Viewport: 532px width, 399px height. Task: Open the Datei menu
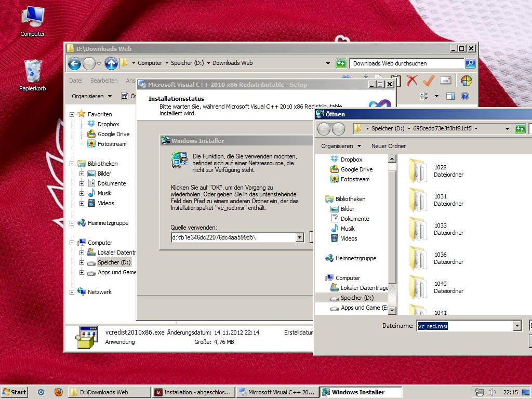pyautogui.click(x=76, y=81)
